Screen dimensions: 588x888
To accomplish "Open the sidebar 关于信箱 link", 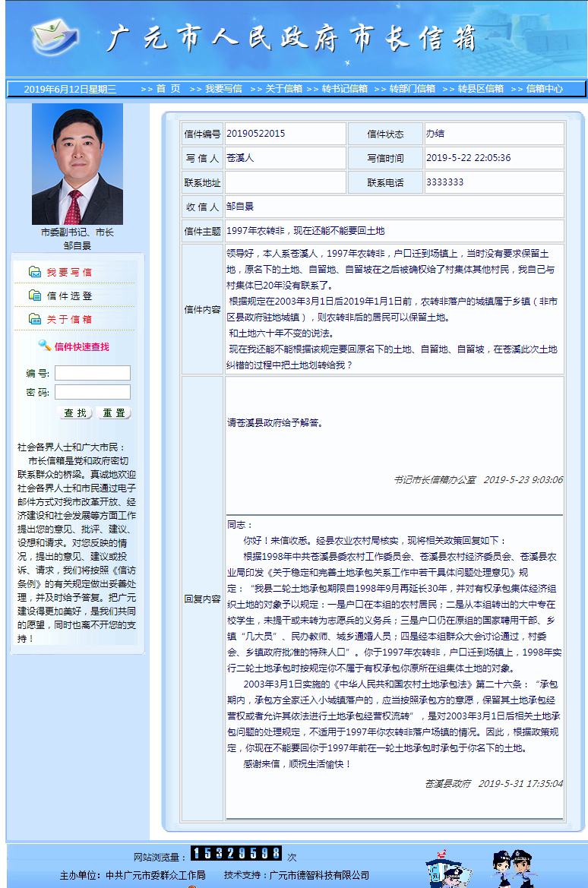I will pyautogui.click(x=69, y=319).
